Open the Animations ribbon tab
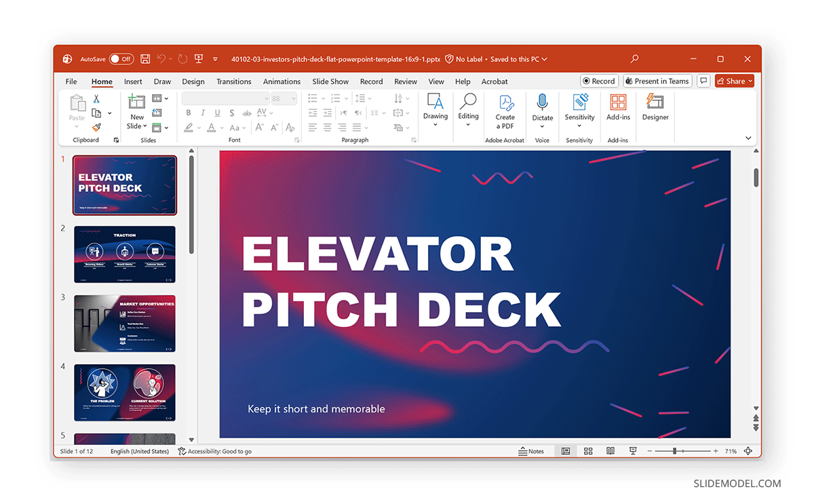The image size is (814, 504). tap(282, 81)
